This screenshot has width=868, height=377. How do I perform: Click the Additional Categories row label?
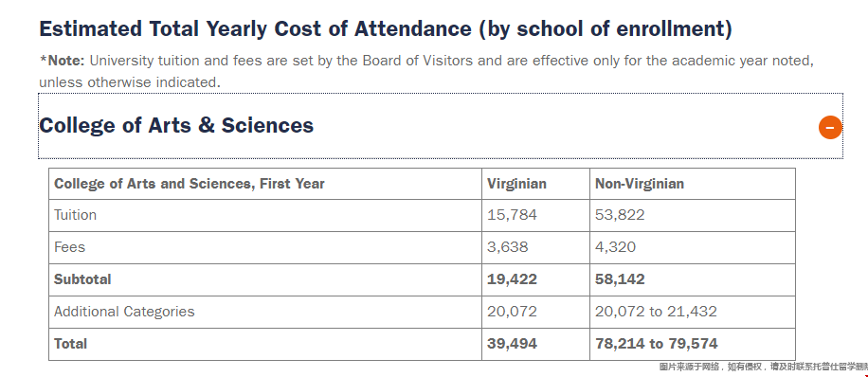[x=124, y=311]
